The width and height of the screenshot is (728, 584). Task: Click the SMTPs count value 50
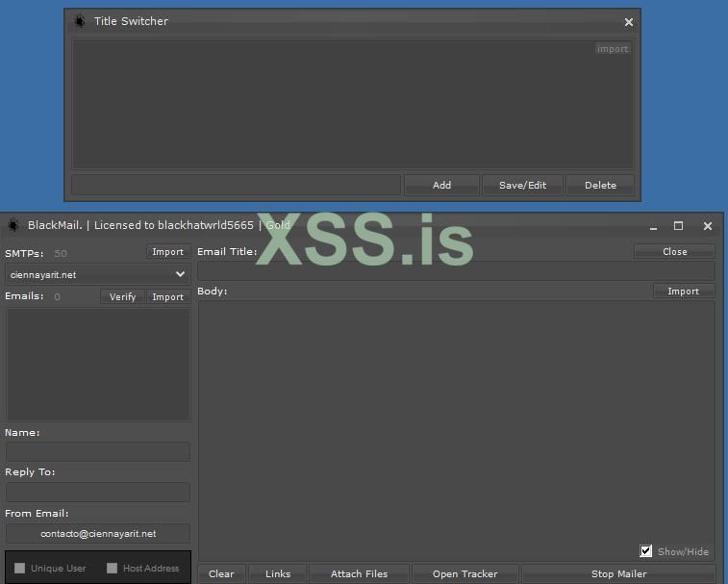pyautogui.click(x=61, y=253)
